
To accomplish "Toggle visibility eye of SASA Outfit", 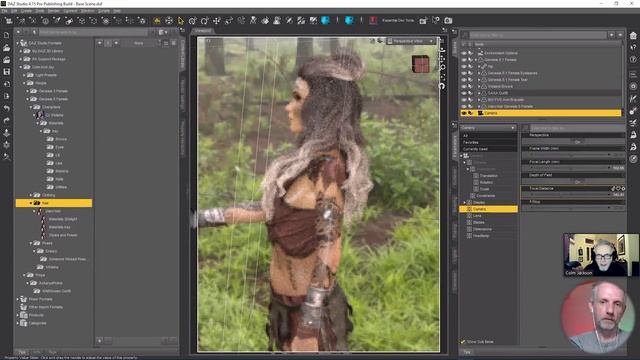I will 464,93.
